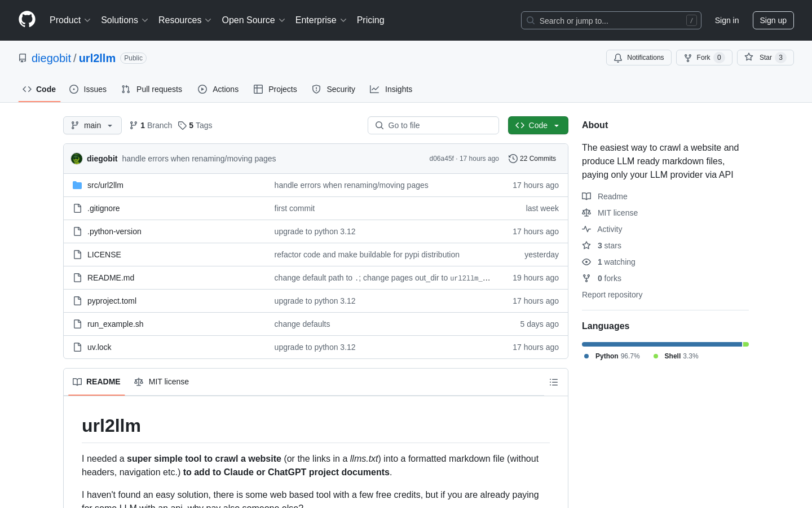Open commit hash d06a45f

[x=442, y=159]
